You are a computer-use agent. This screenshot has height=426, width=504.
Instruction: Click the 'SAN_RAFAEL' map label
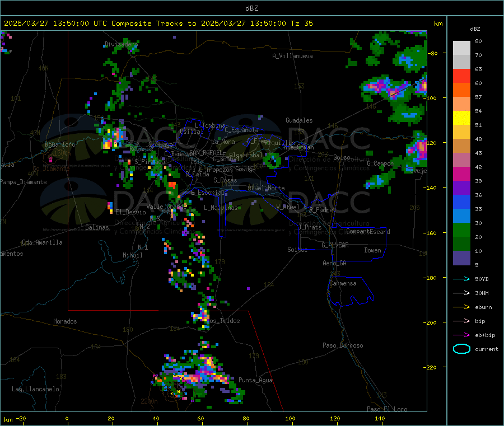coord(206,152)
